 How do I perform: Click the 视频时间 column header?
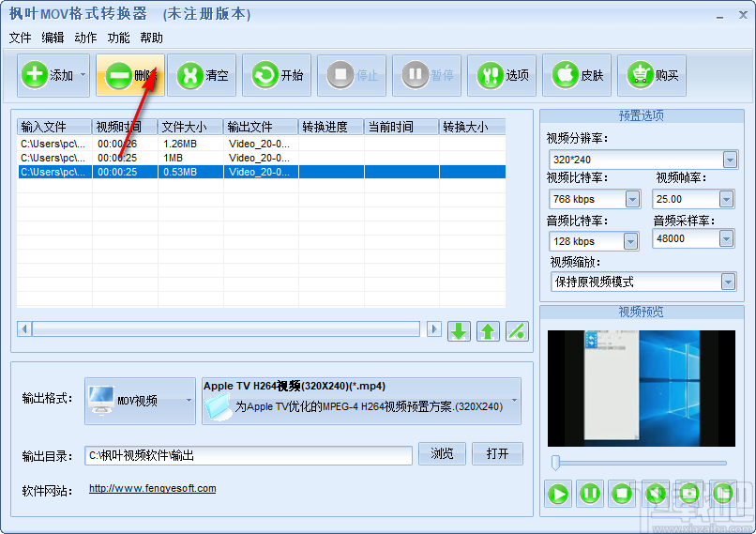coord(125,127)
